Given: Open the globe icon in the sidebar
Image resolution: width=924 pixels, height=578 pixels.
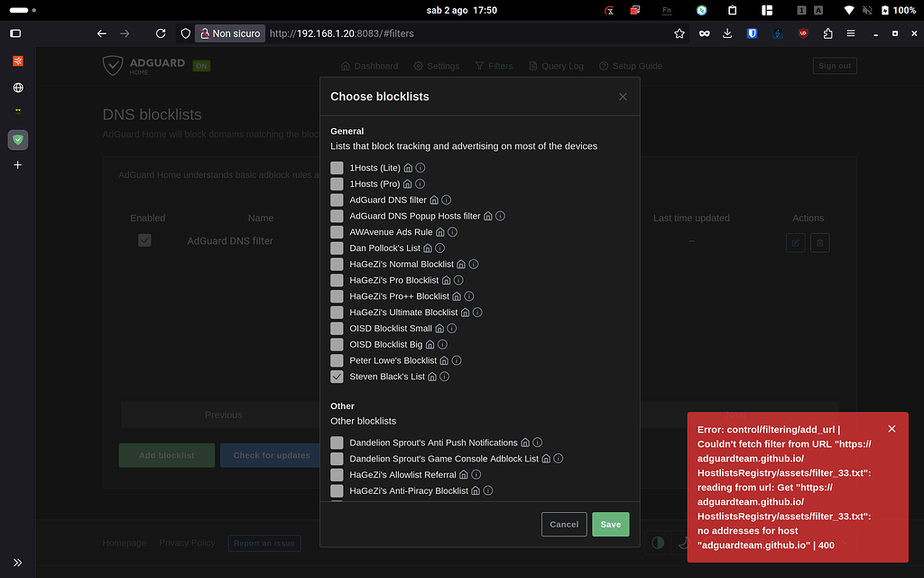Looking at the screenshot, I should point(18,88).
